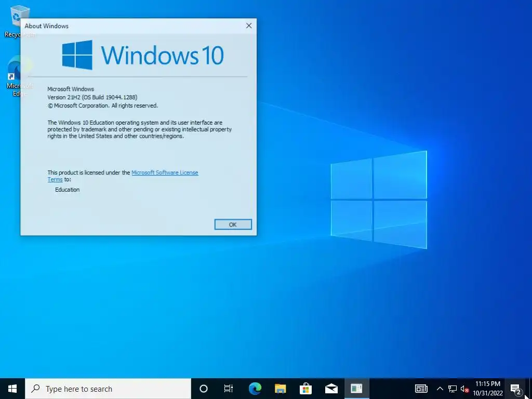532x399 pixels.
Task: Click the Education licensee text
Action: point(67,190)
